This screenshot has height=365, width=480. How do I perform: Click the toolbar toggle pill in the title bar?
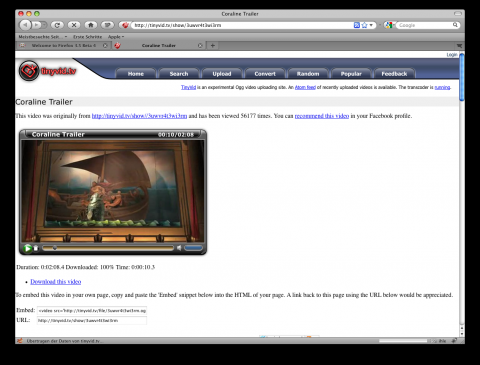click(x=458, y=14)
